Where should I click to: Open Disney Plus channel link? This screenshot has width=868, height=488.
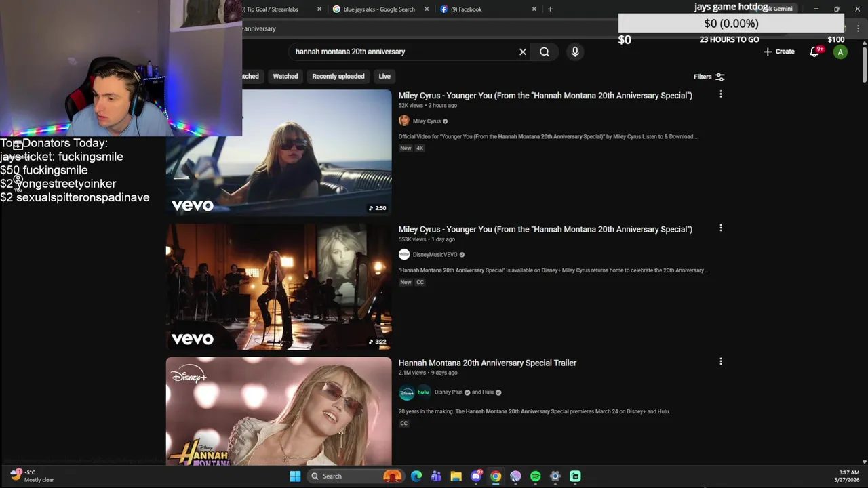coord(448,392)
